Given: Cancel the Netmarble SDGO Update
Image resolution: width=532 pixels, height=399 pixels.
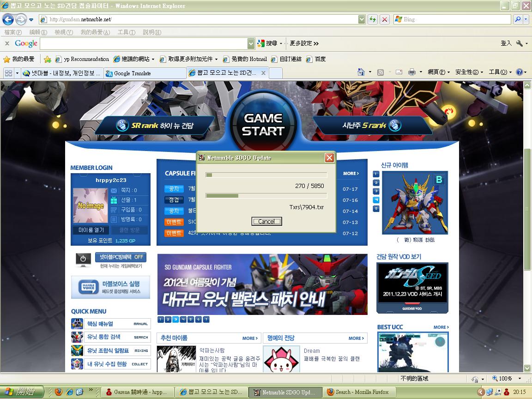Looking at the screenshot, I should (x=266, y=222).
